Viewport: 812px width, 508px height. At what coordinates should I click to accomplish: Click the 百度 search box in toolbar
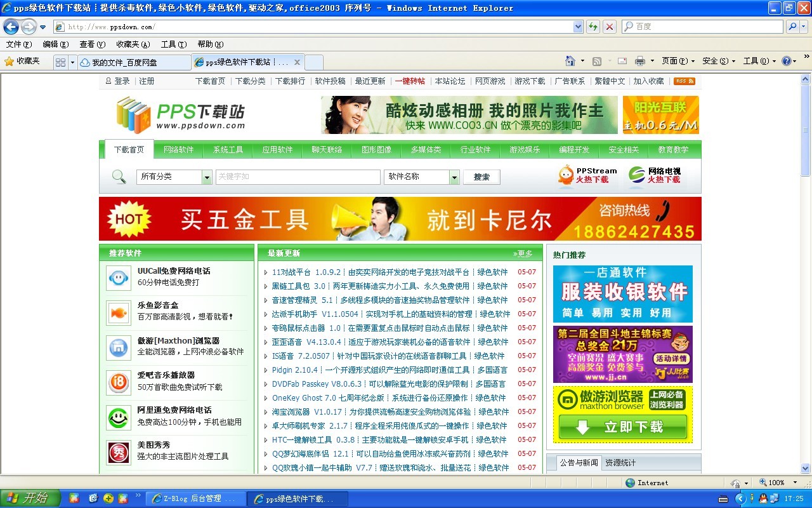pyautogui.click(x=702, y=27)
